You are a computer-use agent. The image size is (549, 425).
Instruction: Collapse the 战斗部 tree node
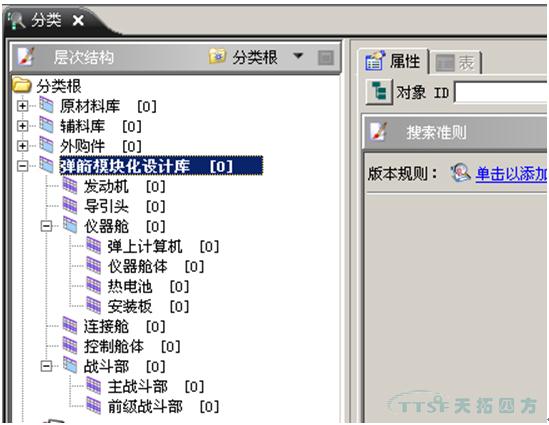[x=46, y=366]
